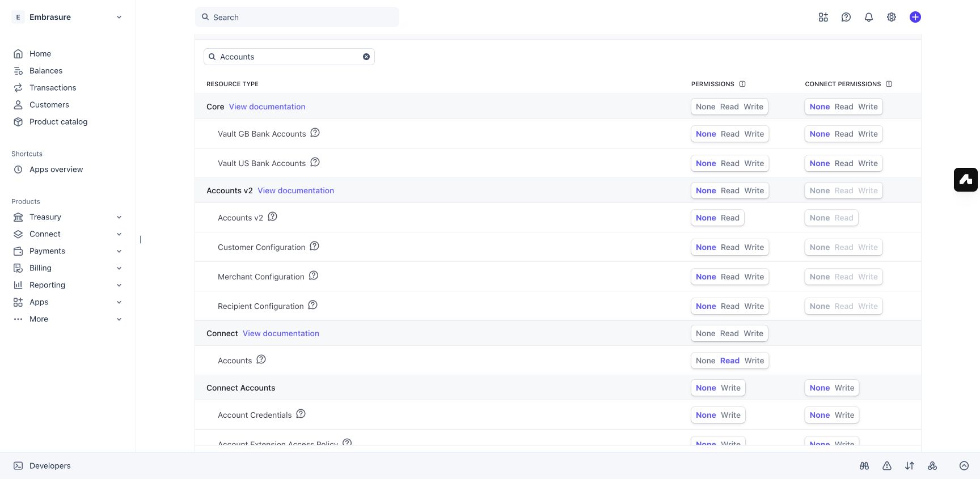Clear the Accounts filter search field

point(366,57)
